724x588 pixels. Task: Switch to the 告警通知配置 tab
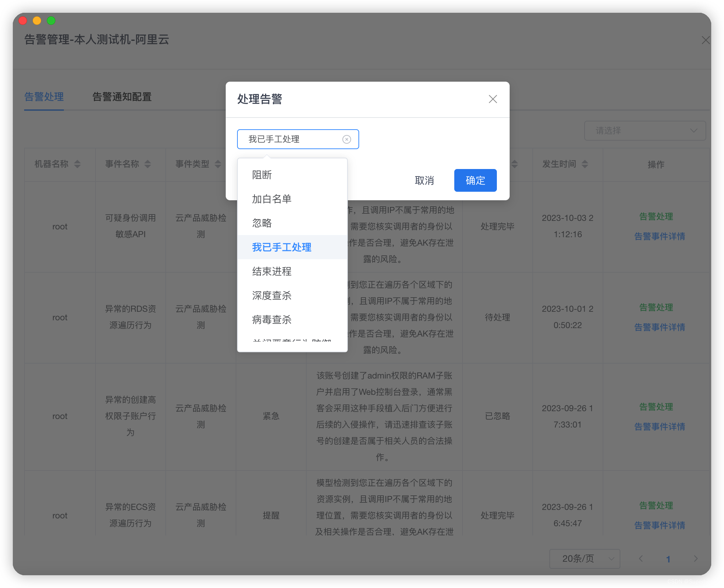(122, 97)
